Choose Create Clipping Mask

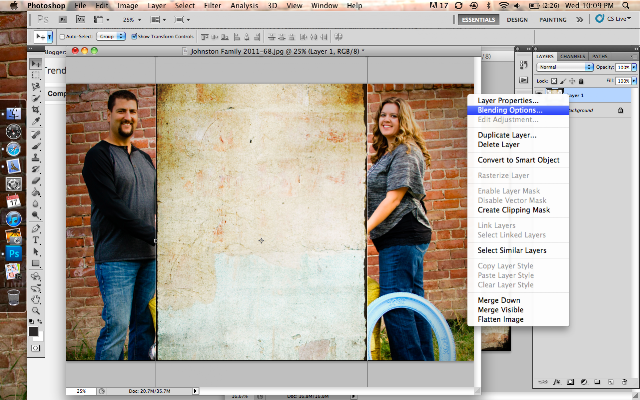pos(518,210)
